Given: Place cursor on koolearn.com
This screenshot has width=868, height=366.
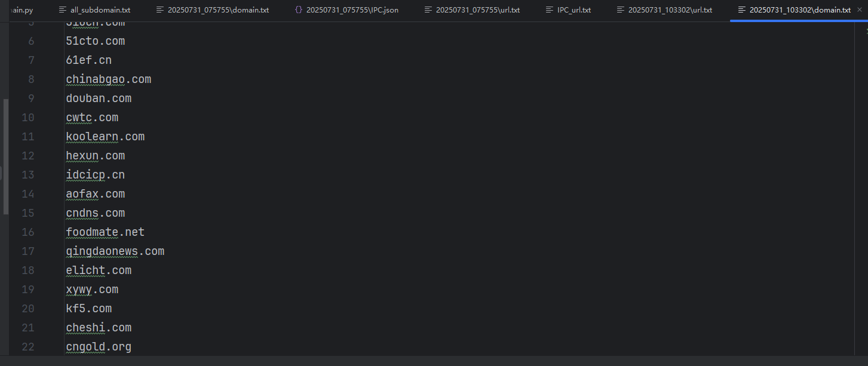Looking at the screenshot, I should pos(105,137).
